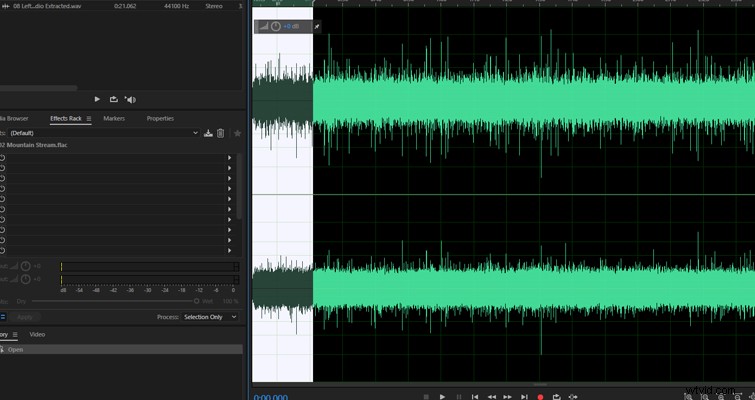Select the Open history entry
Image resolution: width=755 pixels, height=400 pixels.
coord(121,349)
